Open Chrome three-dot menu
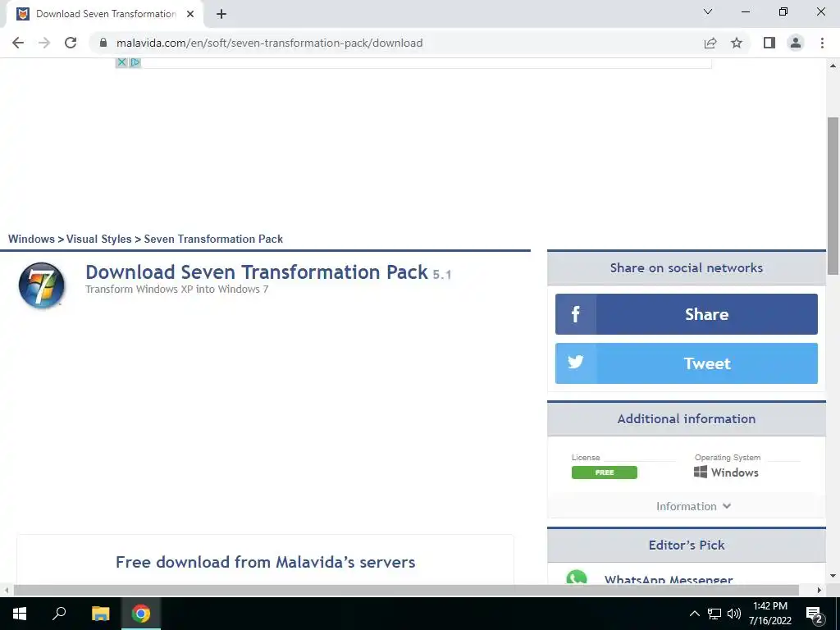Viewport: 840px width, 630px height. (x=822, y=43)
